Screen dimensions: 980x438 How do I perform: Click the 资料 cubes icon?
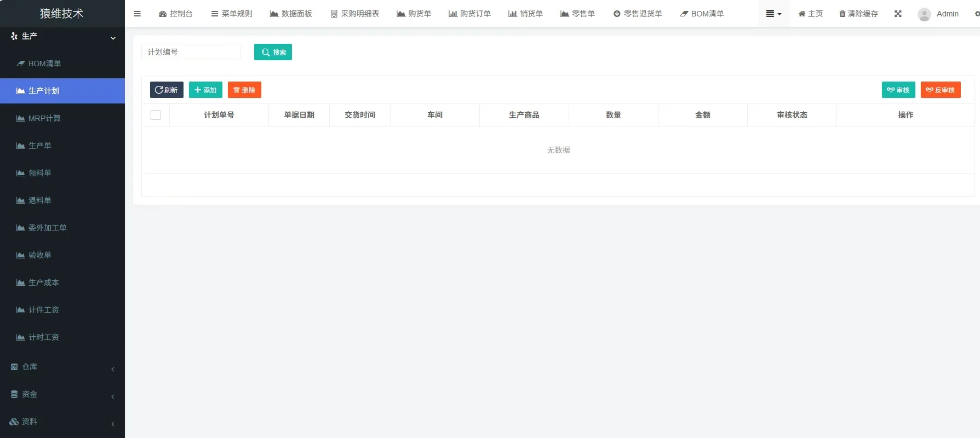pos(14,422)
